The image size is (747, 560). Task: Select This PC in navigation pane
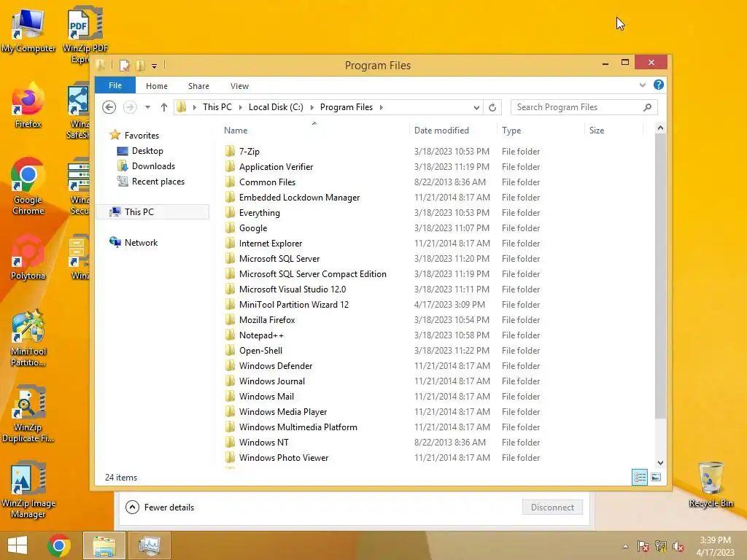click(152, 212)
